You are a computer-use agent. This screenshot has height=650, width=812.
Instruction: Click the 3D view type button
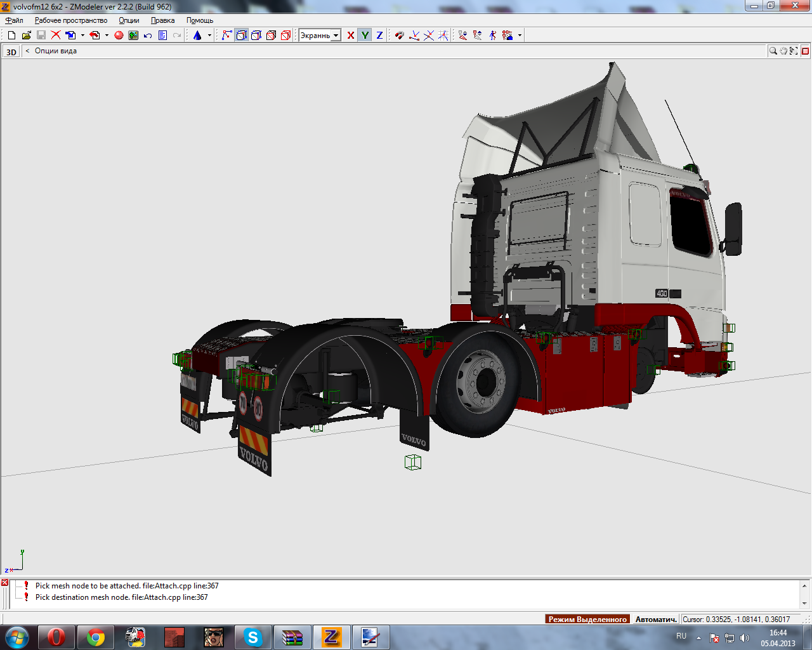[11, 51]
